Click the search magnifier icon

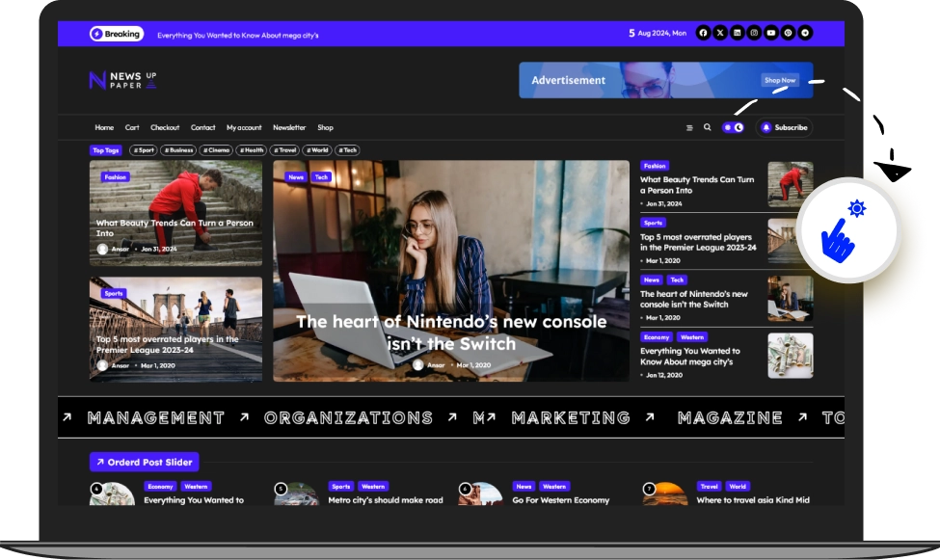click(708, 127)
